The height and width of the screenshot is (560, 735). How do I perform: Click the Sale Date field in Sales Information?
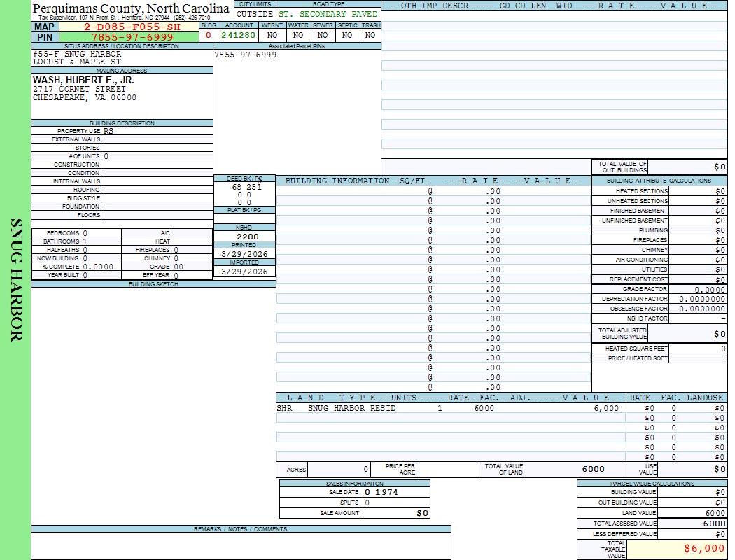coord(394,492)
